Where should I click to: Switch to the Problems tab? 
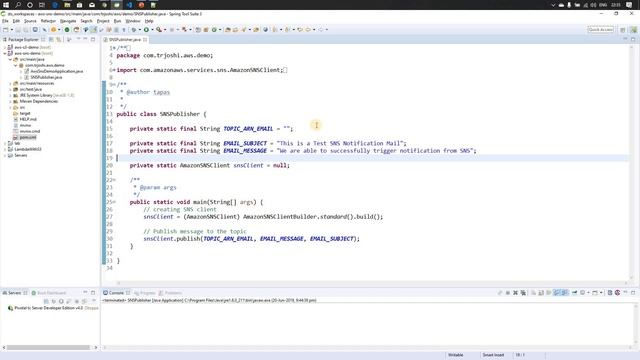pos(171,293)
